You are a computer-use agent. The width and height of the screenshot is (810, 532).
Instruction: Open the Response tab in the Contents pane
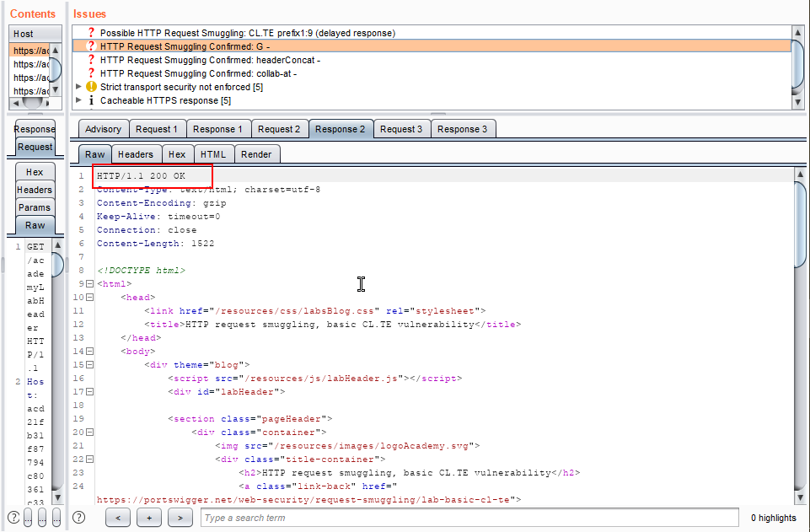click(35, 129)
